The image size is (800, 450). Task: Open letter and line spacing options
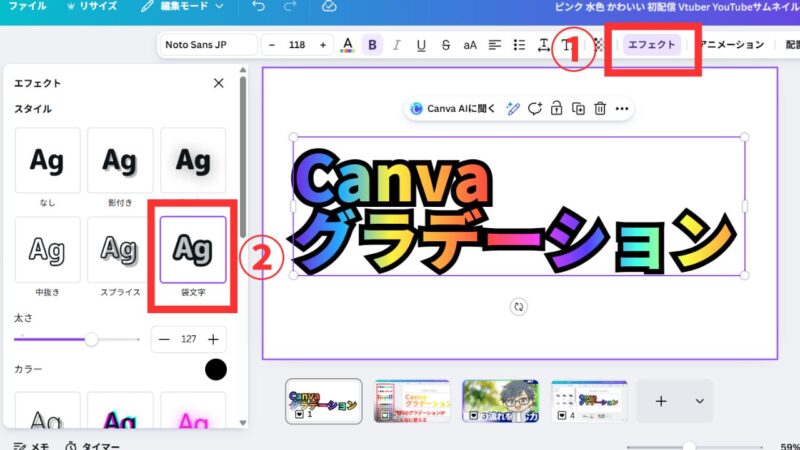543,45
